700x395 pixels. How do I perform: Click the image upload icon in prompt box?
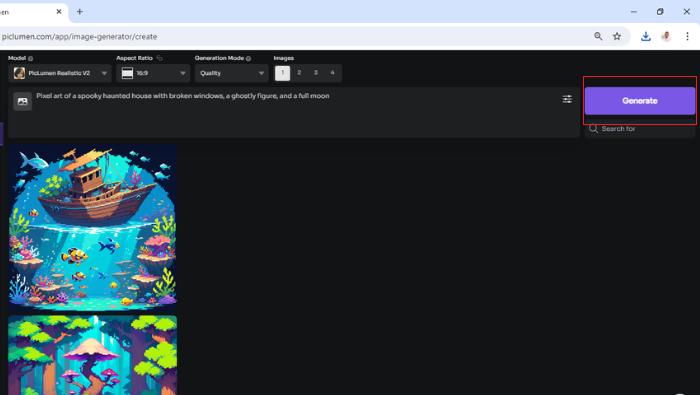point(22,101)
